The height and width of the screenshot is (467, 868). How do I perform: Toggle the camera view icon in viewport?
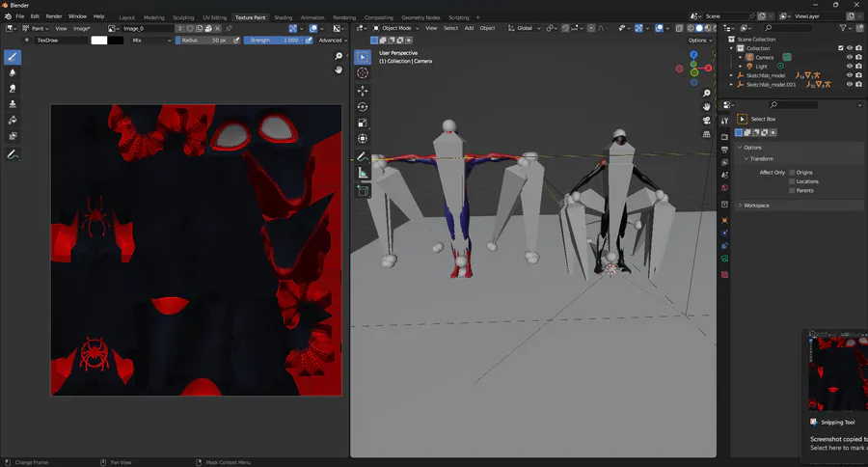click(x=706, y=121)
